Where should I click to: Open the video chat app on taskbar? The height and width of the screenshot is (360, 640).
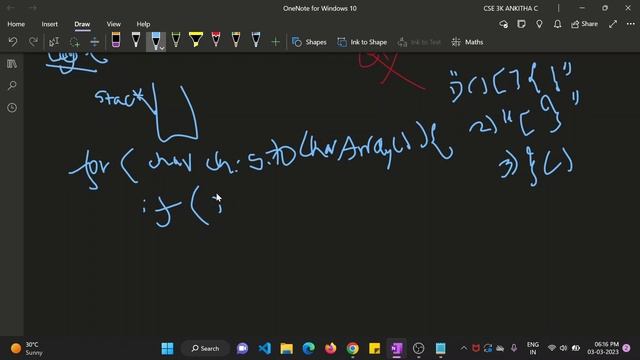242,349
